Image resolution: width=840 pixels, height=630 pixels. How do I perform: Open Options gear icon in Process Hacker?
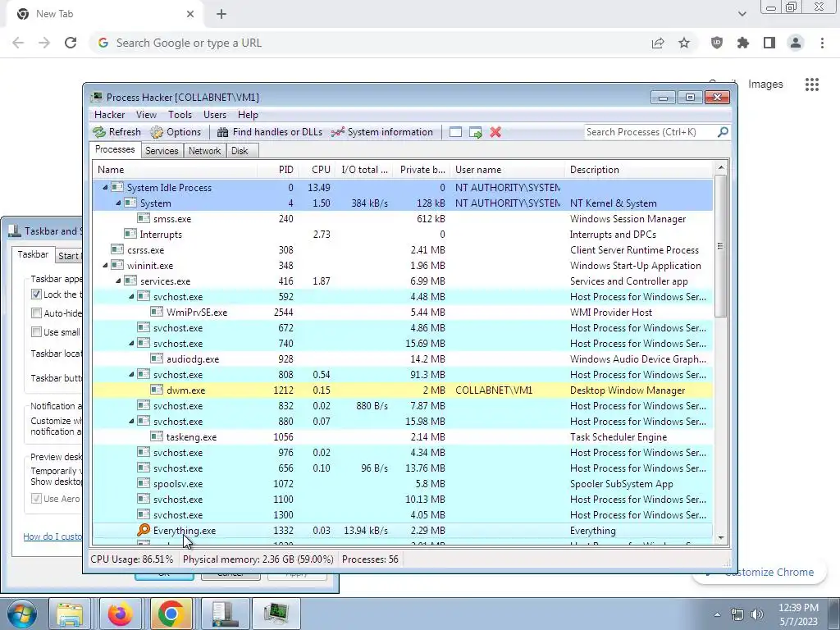pos(157,132)
